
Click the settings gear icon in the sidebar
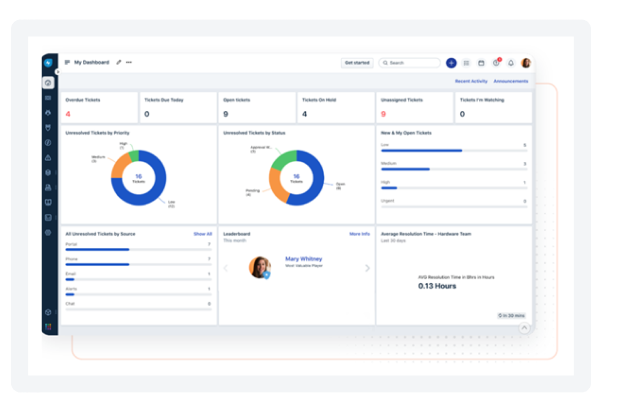point(48,232)
